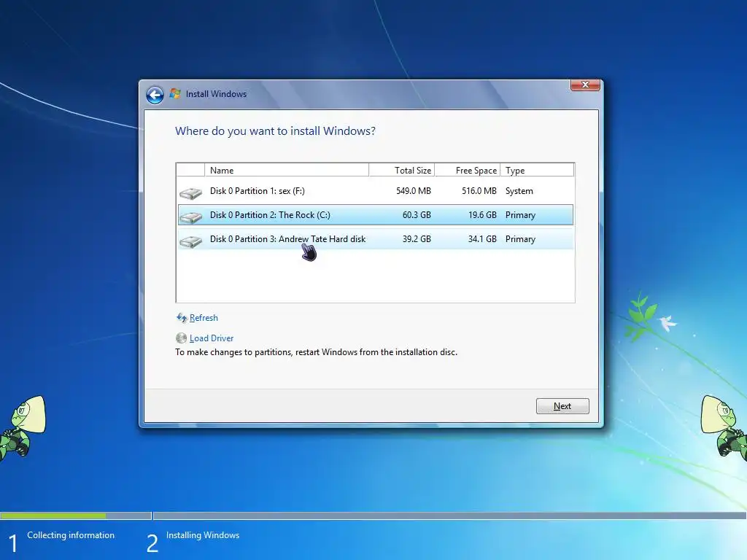Click the blue back arrow button
Screen dimensions: 747x560
tap(155, 95)
